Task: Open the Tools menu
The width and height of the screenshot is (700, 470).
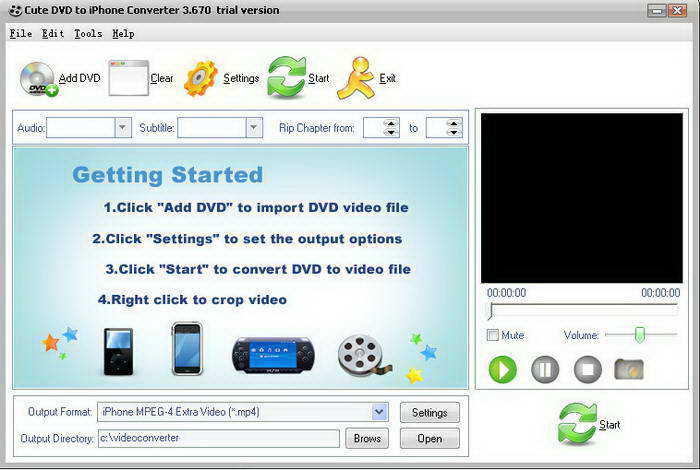Action: pos(88,33)
